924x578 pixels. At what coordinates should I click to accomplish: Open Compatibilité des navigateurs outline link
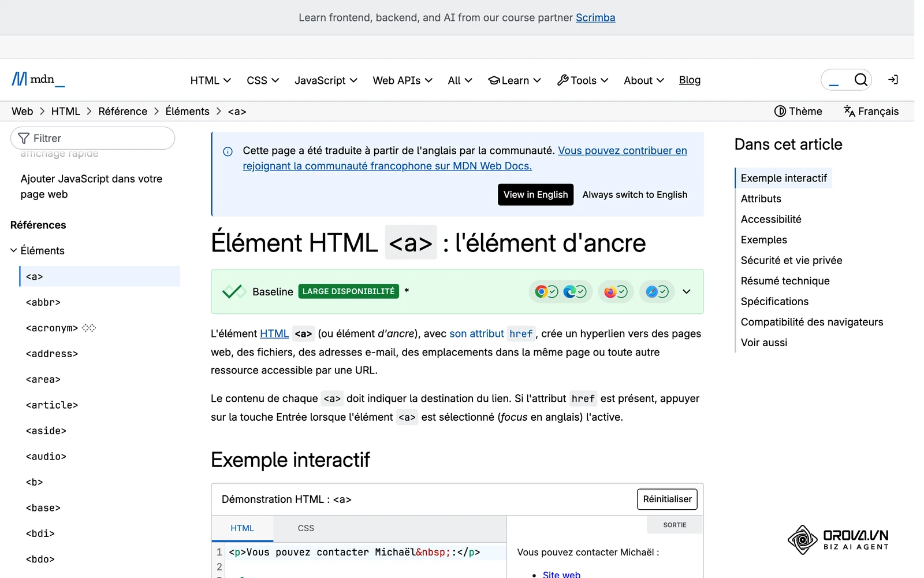(x=812, y=322)
